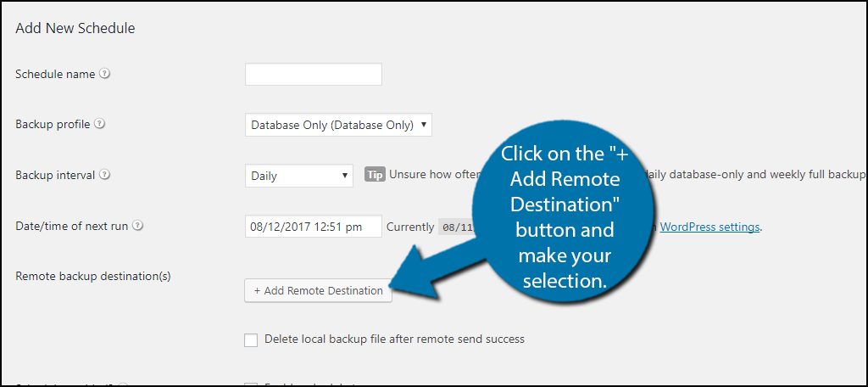Click the Add New Schedule heading
The image size is (868, 387).
tap(75, 28)
